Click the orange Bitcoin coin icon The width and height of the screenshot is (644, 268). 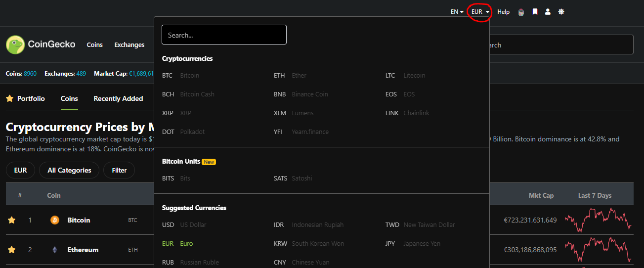(55, 220)
